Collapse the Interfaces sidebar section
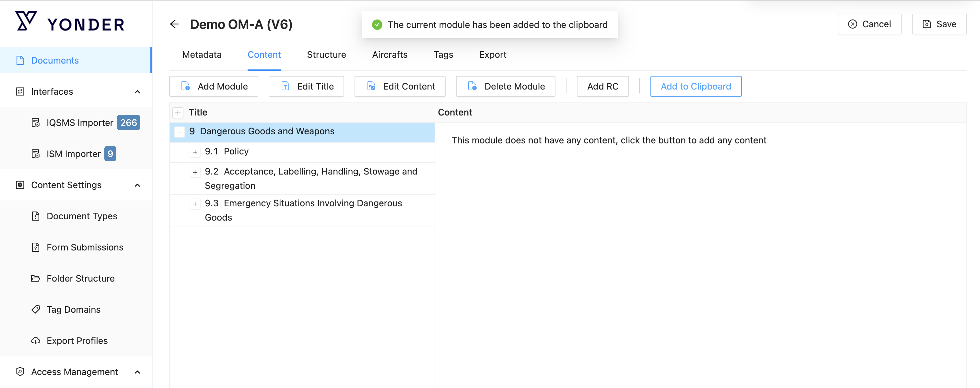This screenshot has height=388, width=980. pos(137,92)
